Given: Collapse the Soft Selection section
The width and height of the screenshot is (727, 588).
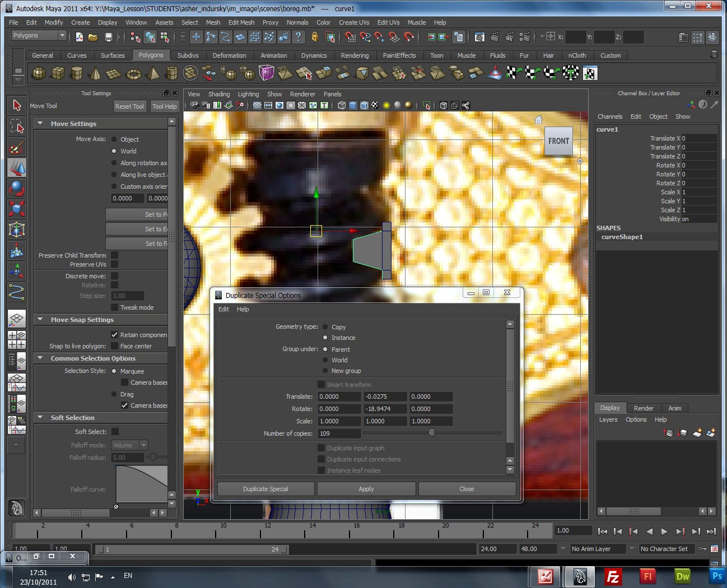Looking at the screenshot, I should pos(40,418).
